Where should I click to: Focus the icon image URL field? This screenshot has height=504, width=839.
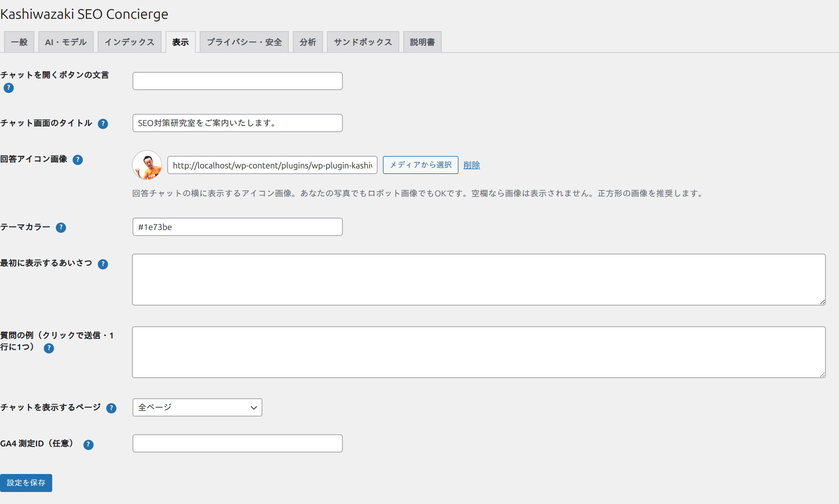pos(272,165)
